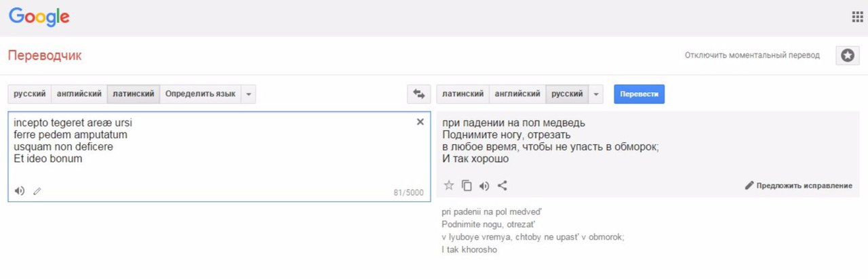868x279 pixels.
Task: Select source language латинский
Action: point(134,94)
